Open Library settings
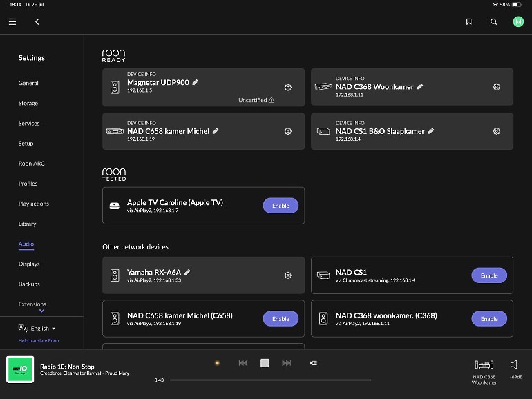 point(27,224)
